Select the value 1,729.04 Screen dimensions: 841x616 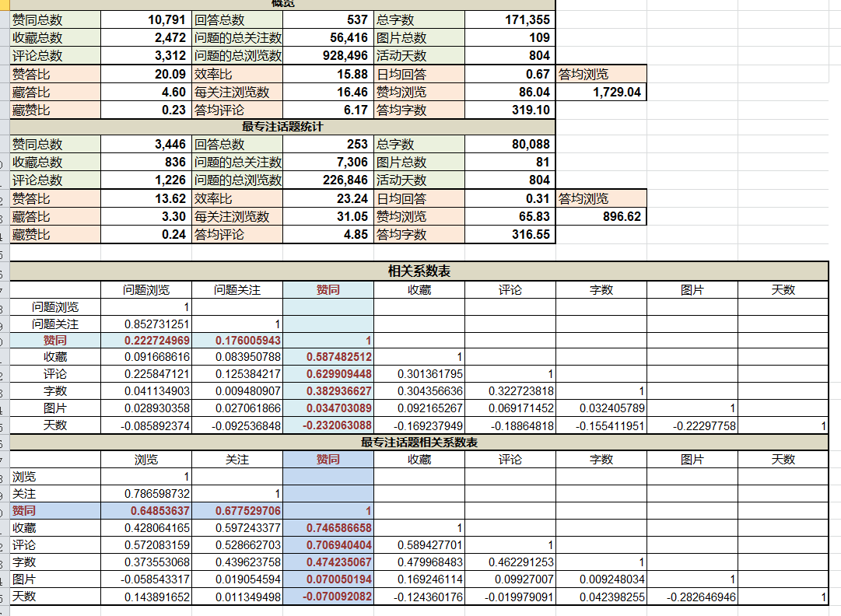[x=601, y=93]
